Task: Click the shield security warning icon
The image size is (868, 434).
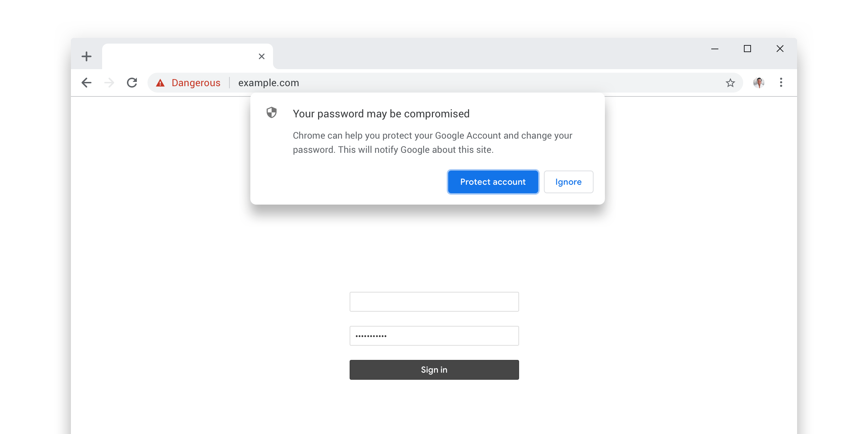Action: pos(272,113)
